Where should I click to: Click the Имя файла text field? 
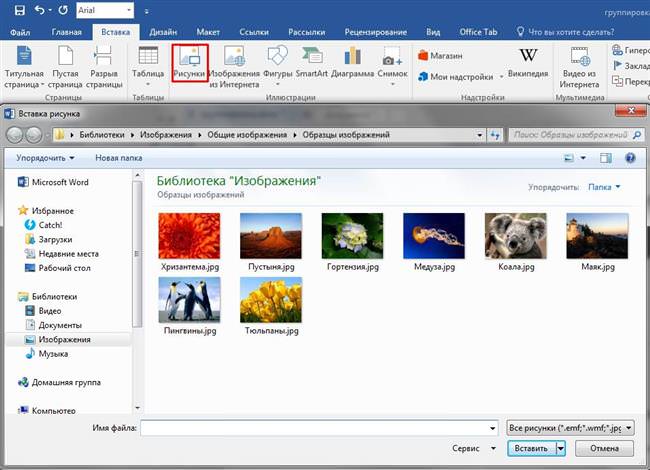click(314, 428)
